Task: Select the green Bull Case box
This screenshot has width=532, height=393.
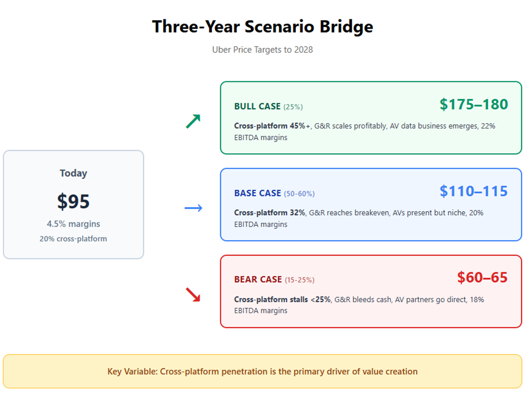Action: (x=371, y=118)
